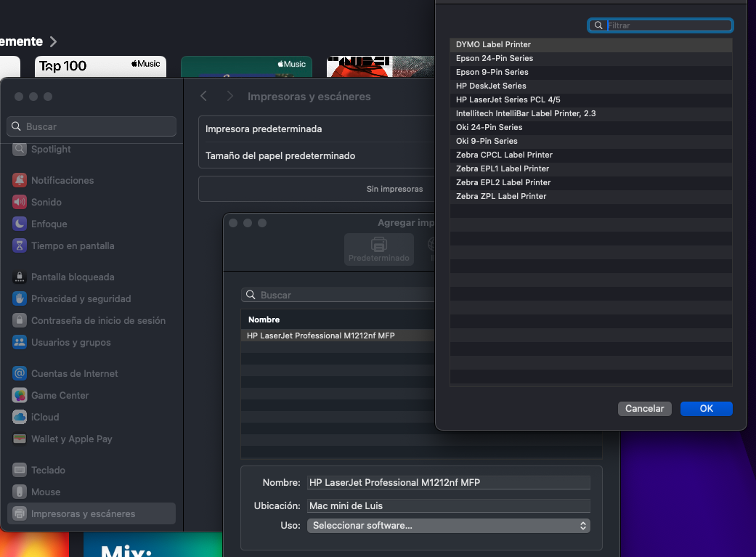Click the Filtrar search field
756x557 pixels.
click(x=661, y=25)
